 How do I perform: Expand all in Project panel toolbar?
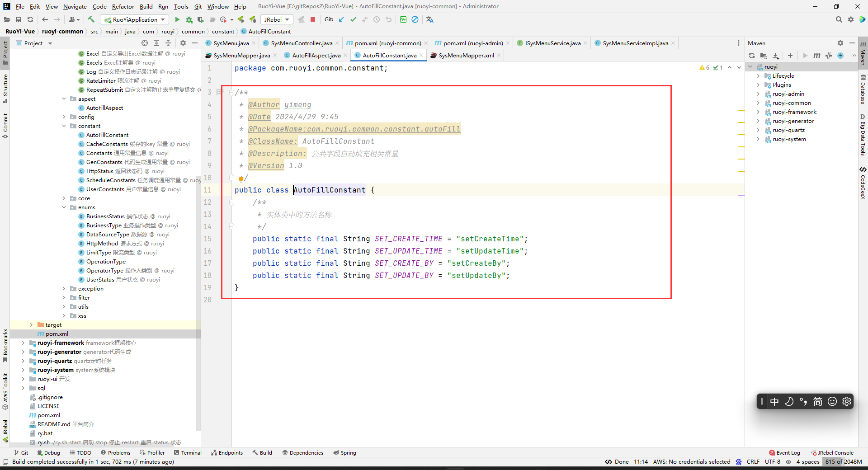click(156, 43)
